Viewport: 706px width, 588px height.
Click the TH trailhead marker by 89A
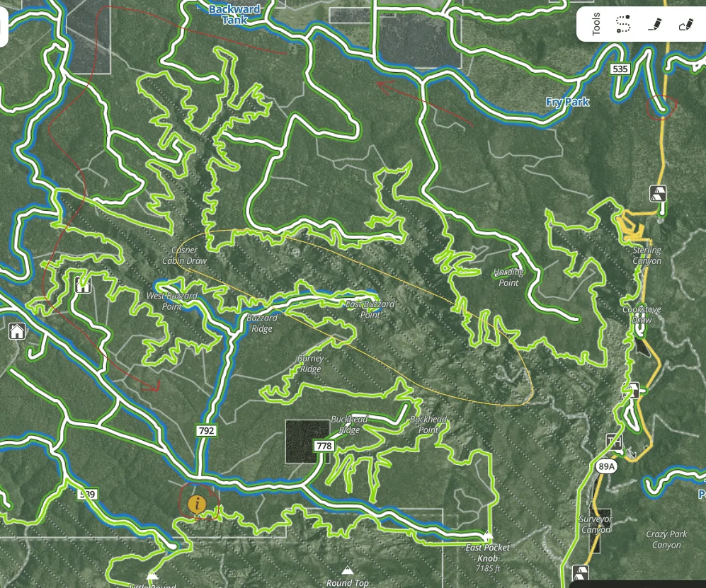pyautogui.click(x=614, y=442)
